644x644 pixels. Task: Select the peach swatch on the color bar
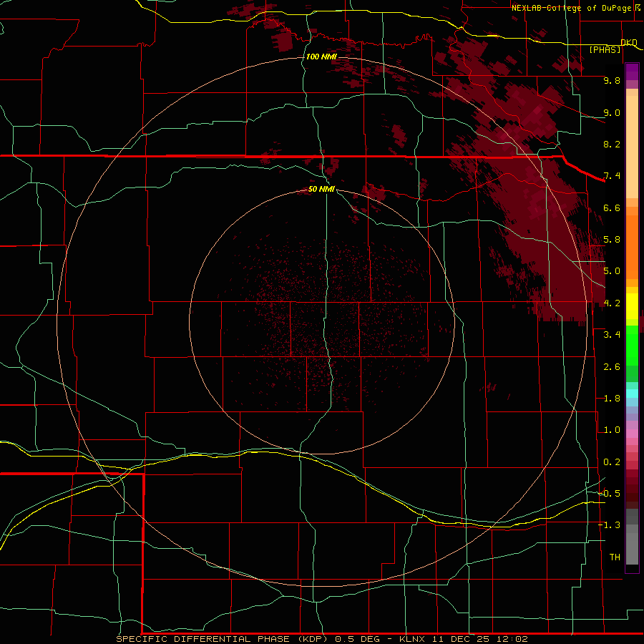[x=632, y=147]
